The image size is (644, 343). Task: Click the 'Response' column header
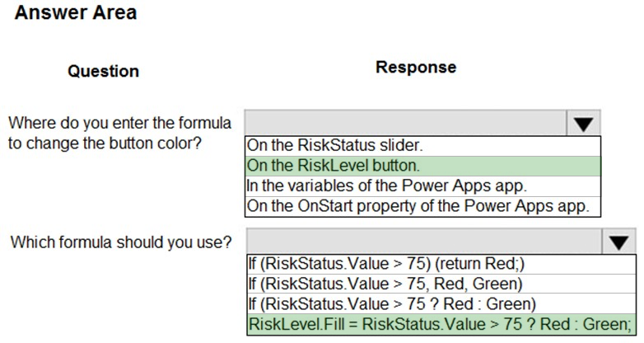[416, 67]
